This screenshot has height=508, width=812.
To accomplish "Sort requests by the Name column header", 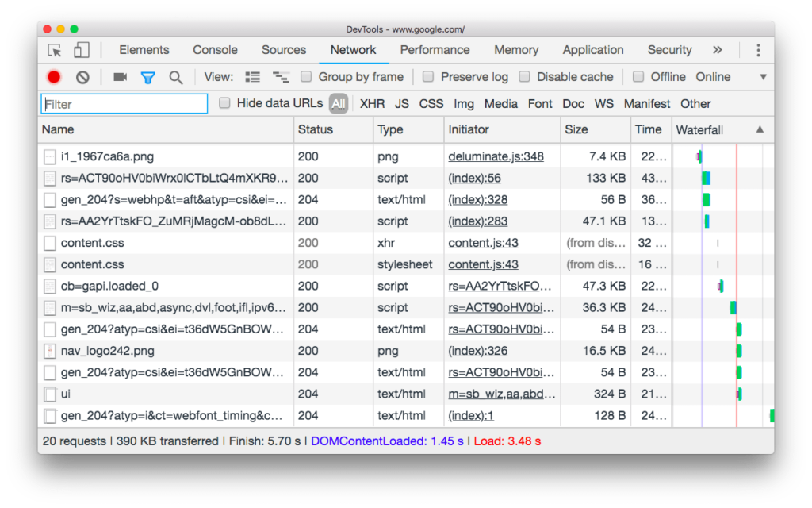I will pyautogui.click(x=166, y=129).
